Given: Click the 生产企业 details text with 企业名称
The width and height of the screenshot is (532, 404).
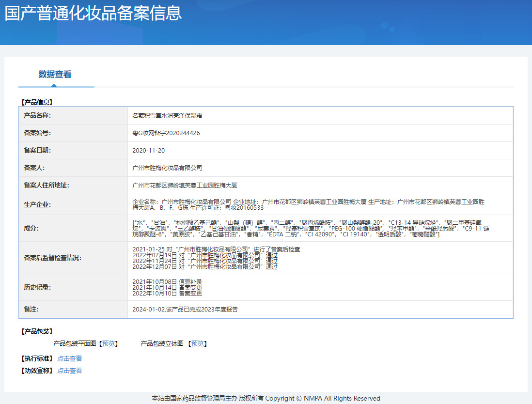Looking at the screenshot, I should 309,204.
